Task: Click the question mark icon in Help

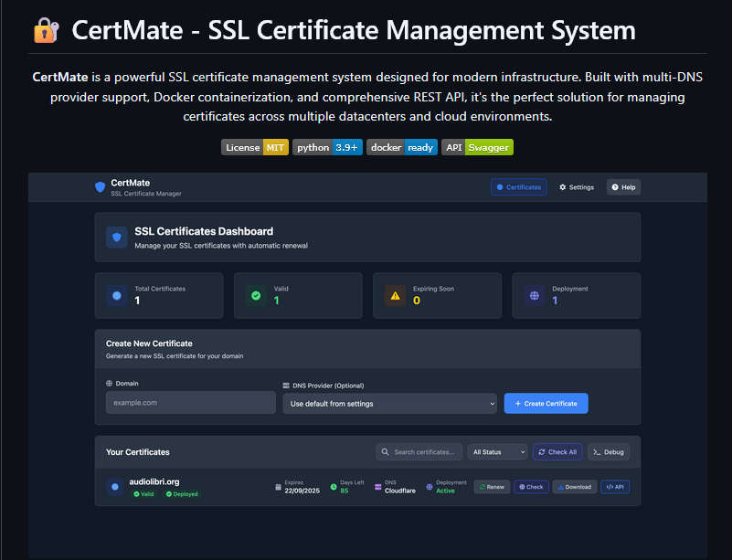Action: pyautogui.click(x=615, y=187)
